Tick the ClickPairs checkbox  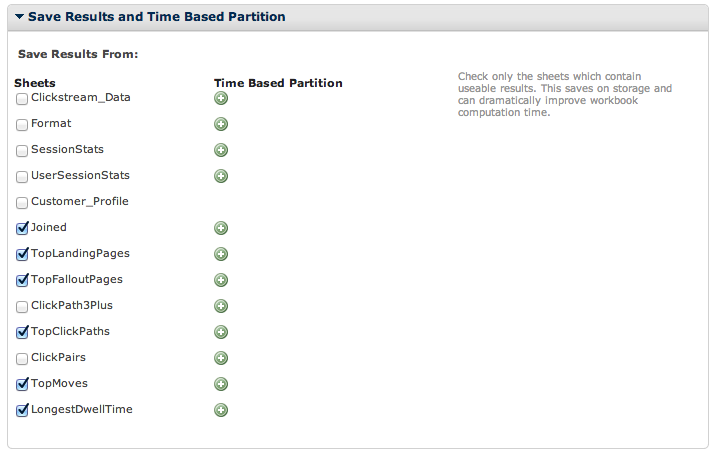coord(21,359)
